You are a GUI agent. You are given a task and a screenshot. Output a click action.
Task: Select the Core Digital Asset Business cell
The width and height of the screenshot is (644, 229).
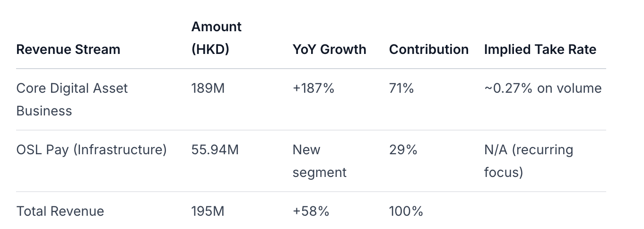coord(72,99)
